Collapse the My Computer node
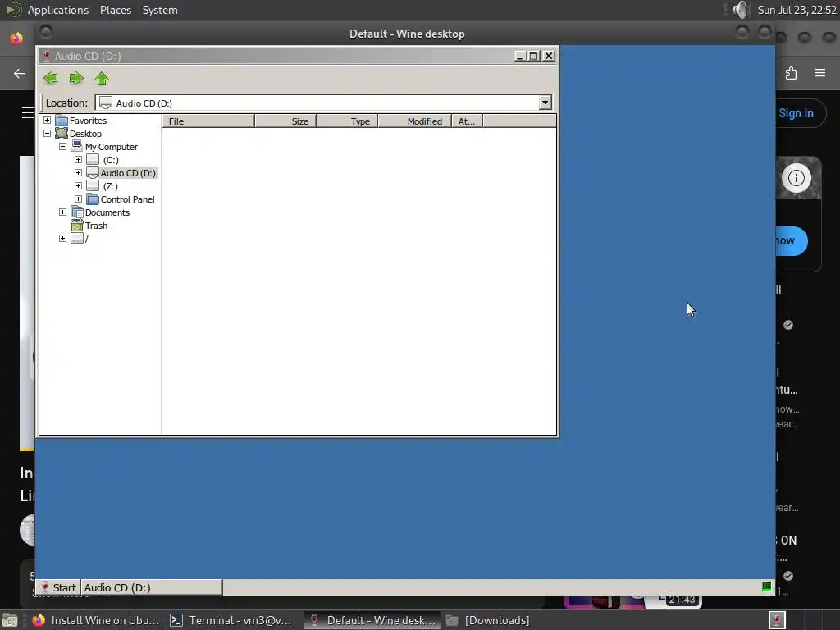 pos(62,146)
